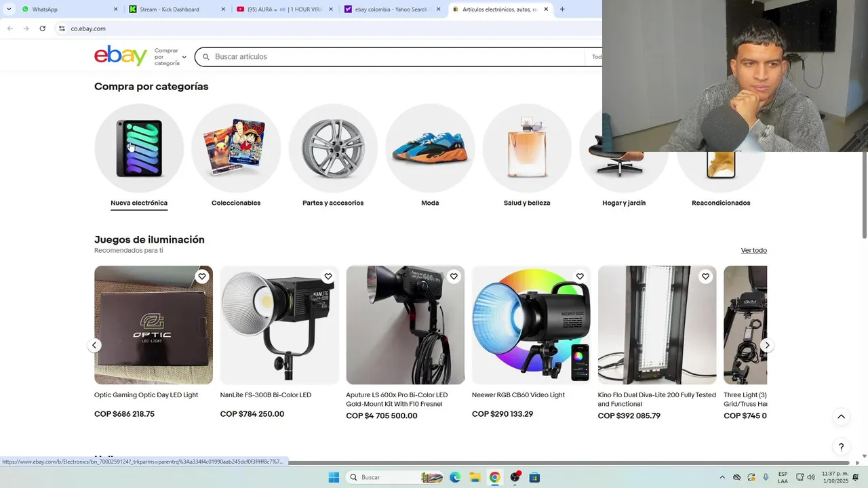Open Partes y accesorios category
Image resolution: width=868 pixels, height=488 pixels.
click(333, 203)
